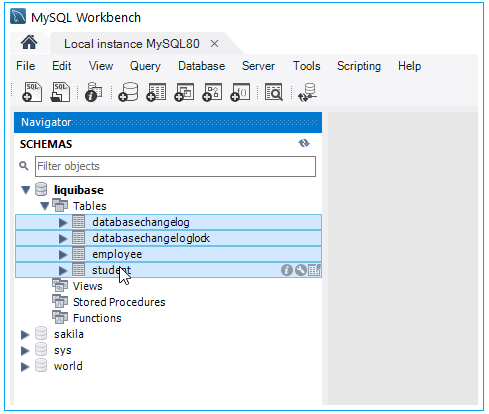This screenshot has width=489, height=414.
Task: Create a new schema toolbar icon
Action: coord(128,92)
